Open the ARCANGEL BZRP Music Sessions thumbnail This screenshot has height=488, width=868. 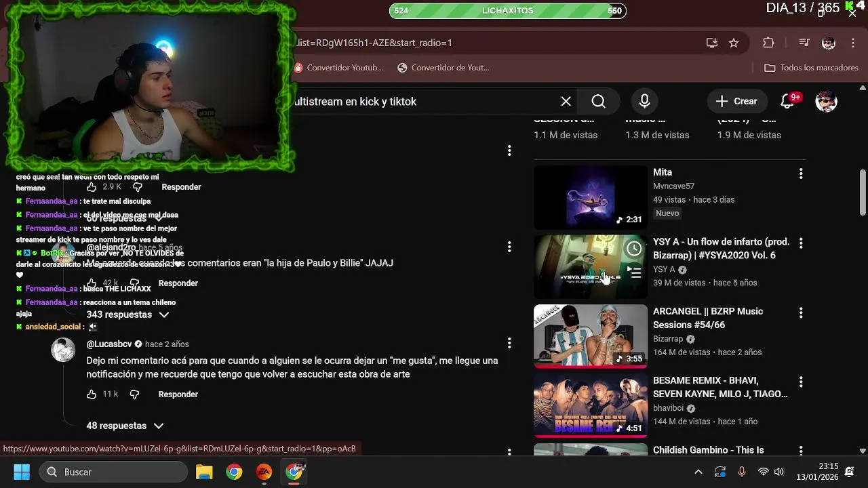[591, 336]
